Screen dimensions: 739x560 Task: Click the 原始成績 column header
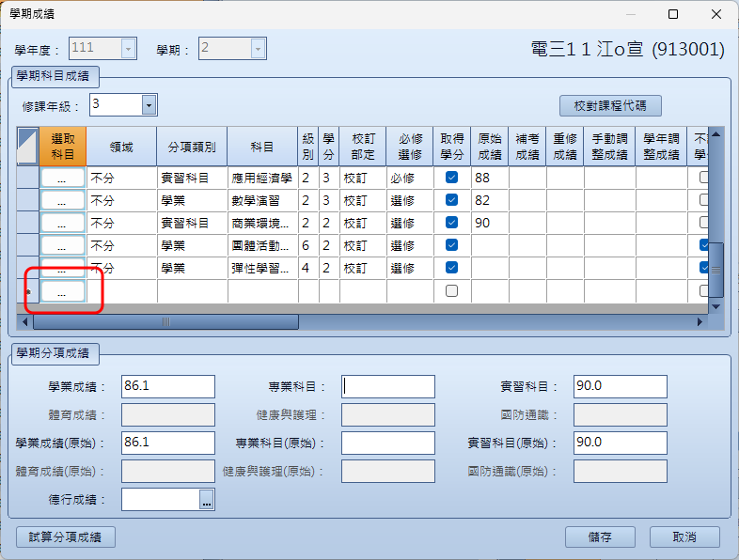pos(490,147)
